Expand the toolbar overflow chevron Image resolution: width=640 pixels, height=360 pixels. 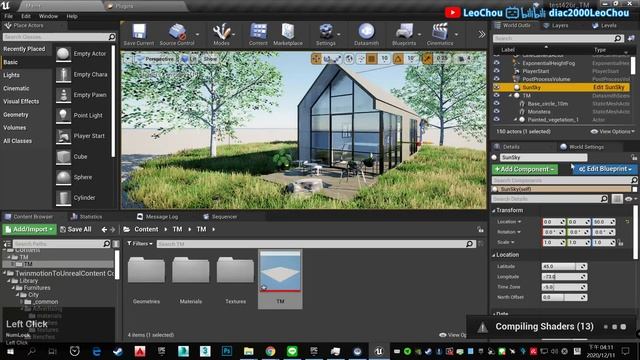[482, 34]
